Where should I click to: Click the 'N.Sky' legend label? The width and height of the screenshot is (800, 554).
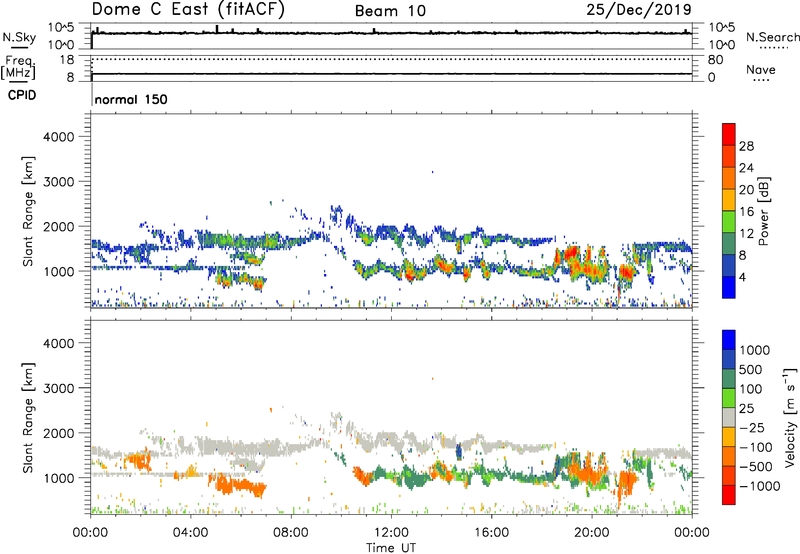(x=19, y=37)
